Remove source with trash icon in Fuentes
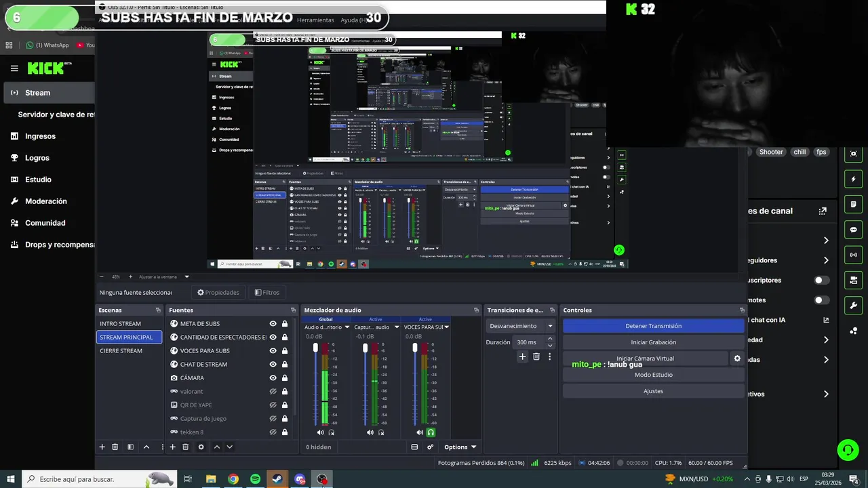The width and height of the screenshot is (868, 488). (185, 447)
